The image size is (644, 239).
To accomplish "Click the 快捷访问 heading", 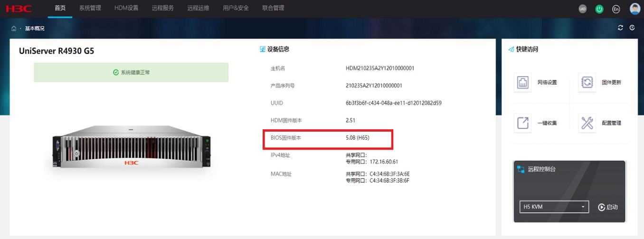I will coord(527,49).
